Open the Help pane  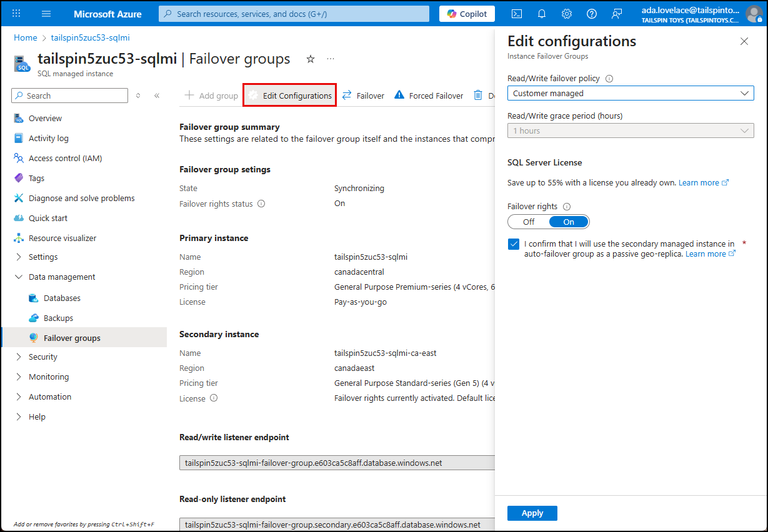pyautogui.click(x=591, y=13)
